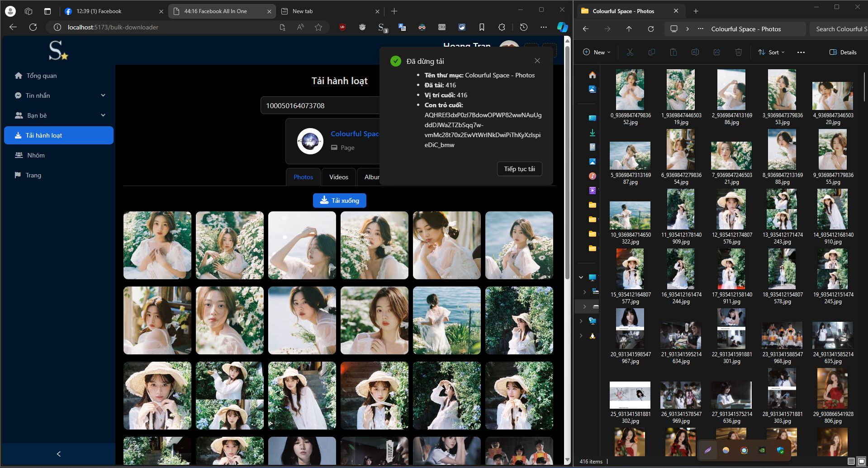Open Windows Security tray icon

click(780, 450)
